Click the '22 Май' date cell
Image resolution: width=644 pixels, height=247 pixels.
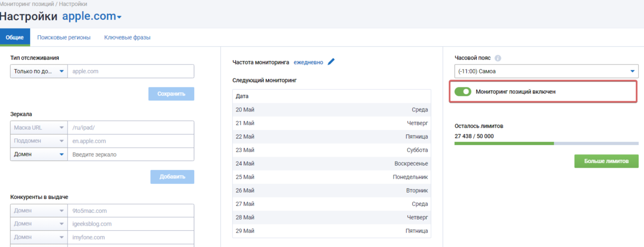point(245,137)
